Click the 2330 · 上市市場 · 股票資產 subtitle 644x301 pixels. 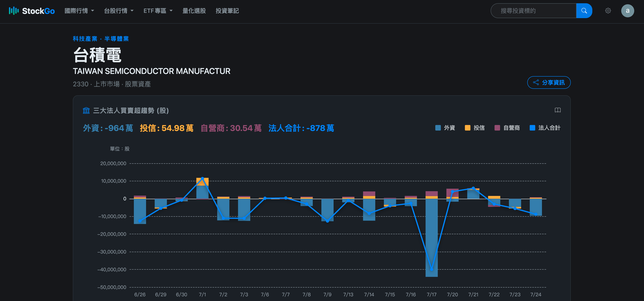point(112,84)
